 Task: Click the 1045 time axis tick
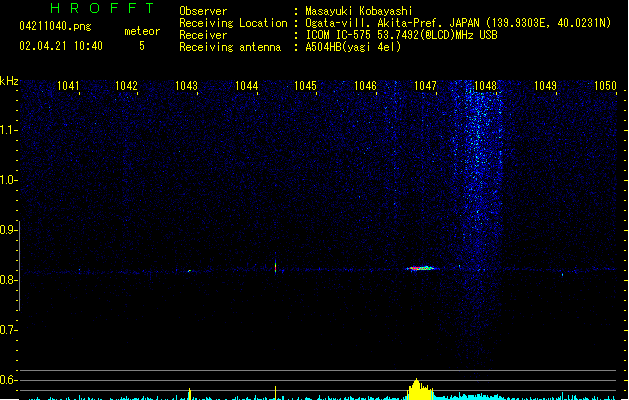305,86
